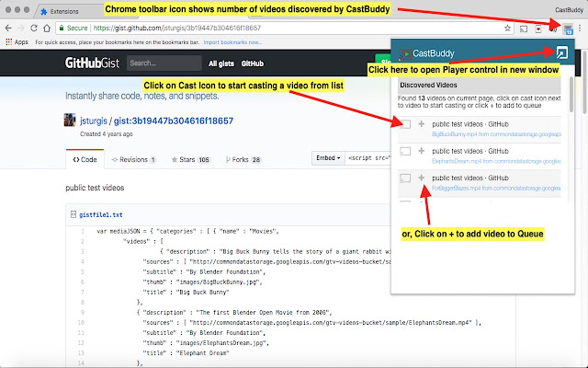
Task: Cast the ForBiggerBlazes.mp4 video using its cast icon
Action: click(x=405, y=178)
